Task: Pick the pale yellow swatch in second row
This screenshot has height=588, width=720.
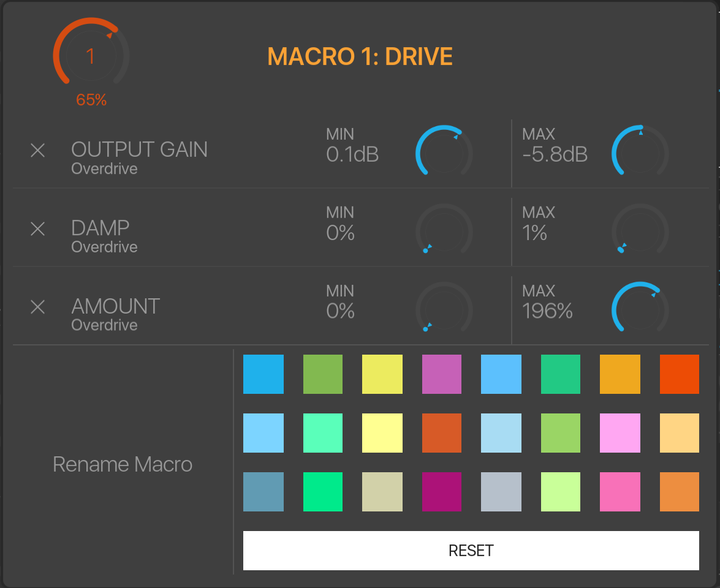Action: 382,433
